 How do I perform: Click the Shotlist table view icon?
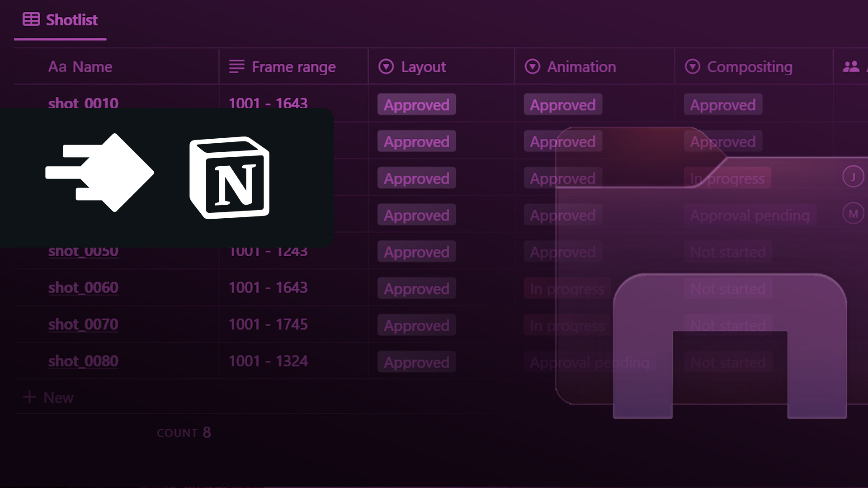pyautogui.click(x=31, y=19)
